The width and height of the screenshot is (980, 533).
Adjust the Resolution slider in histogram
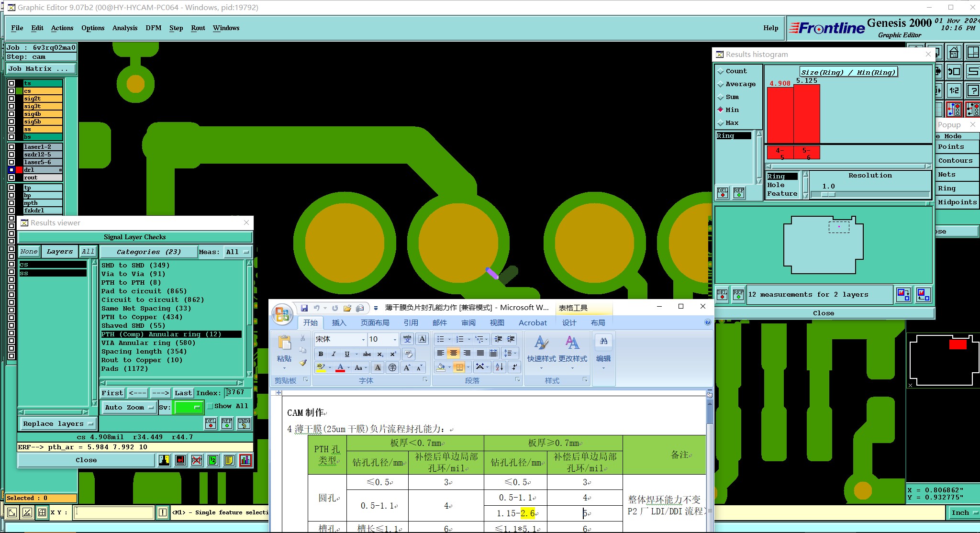pyautogui.click(x=828, y=194)
